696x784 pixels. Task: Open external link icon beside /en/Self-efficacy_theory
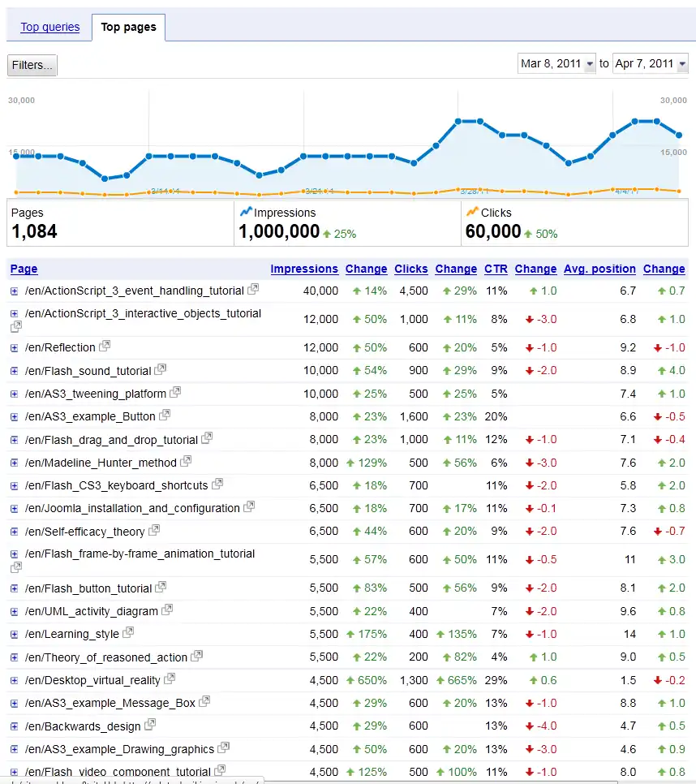click(x=154, y=531)
